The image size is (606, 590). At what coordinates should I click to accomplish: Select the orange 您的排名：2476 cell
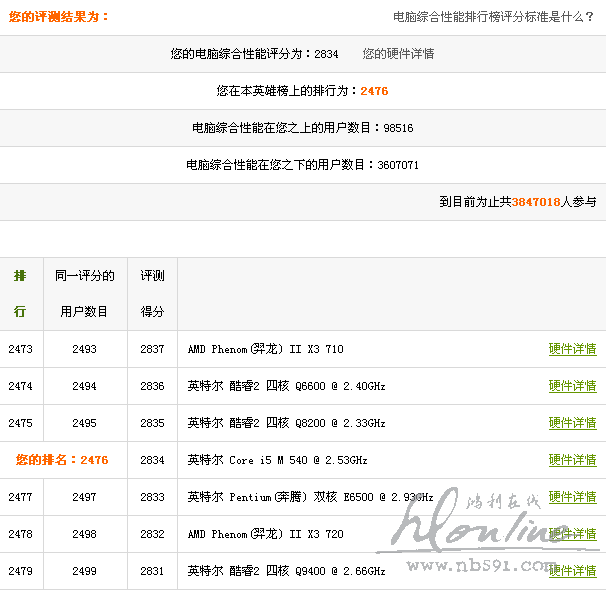point(62,460)
